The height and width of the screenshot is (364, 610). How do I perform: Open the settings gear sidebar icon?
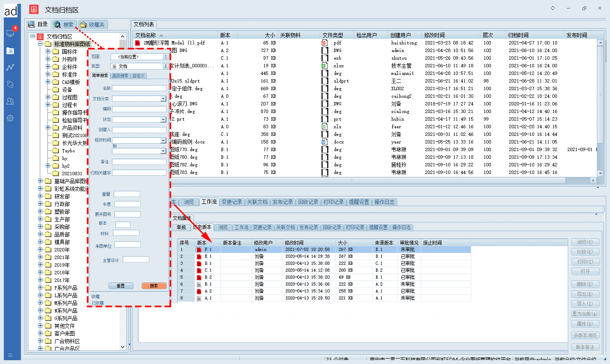pos(10,118)
